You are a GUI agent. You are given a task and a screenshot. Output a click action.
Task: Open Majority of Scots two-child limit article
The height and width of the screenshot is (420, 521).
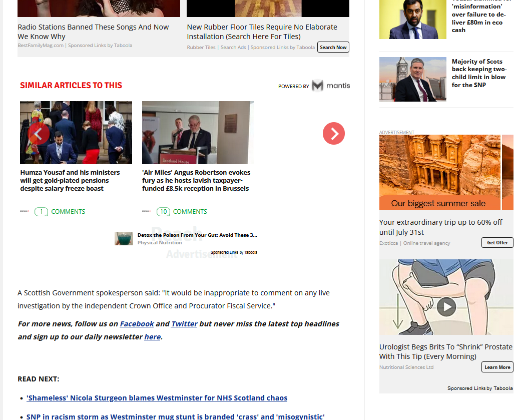tap(479, 73)
